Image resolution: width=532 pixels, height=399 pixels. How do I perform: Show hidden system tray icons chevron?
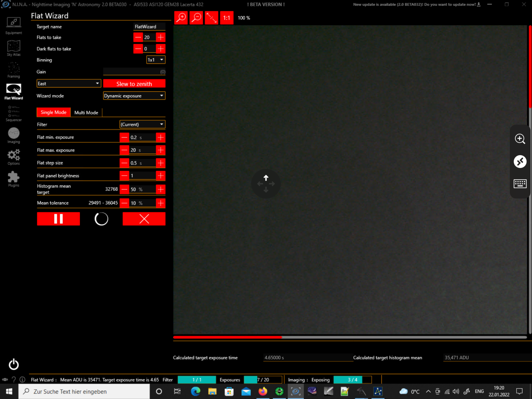point(428,391)
